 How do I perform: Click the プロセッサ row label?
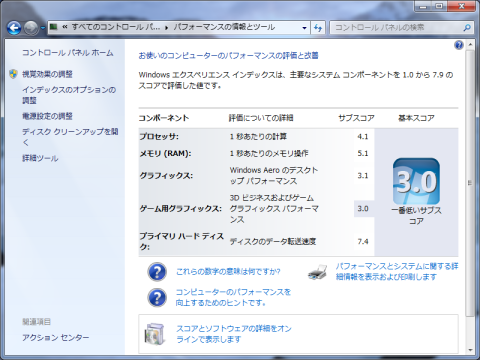159,136
